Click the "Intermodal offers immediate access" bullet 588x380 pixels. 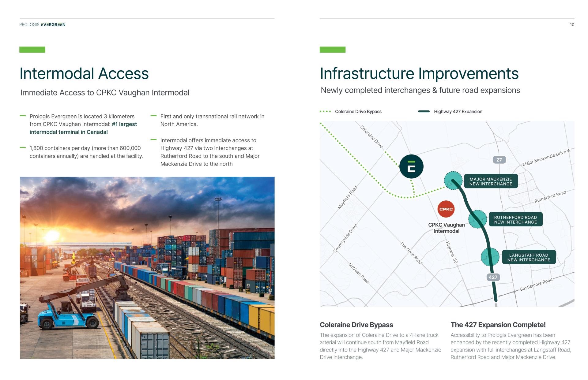point(210,152)
